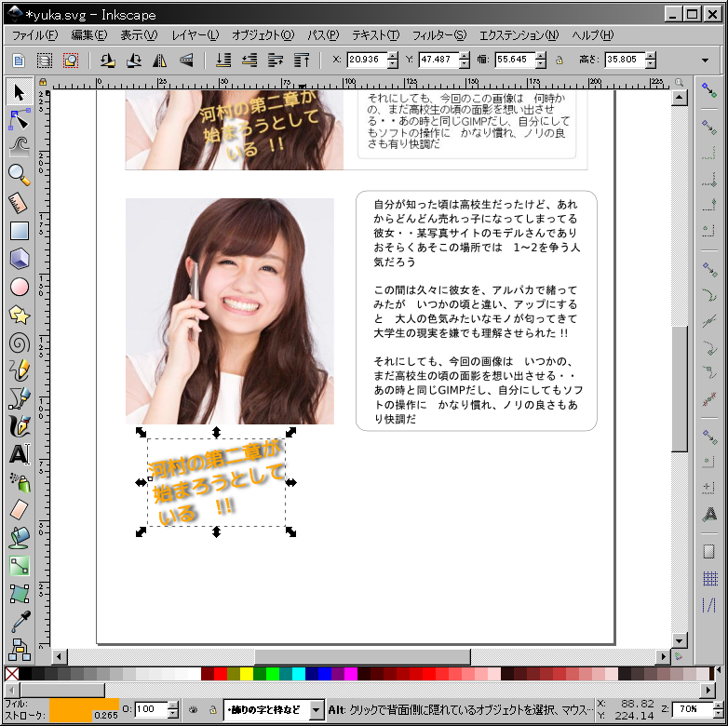Raise selection to top
The width and height of the screenshot is (728, 726).
click(302, 60)
